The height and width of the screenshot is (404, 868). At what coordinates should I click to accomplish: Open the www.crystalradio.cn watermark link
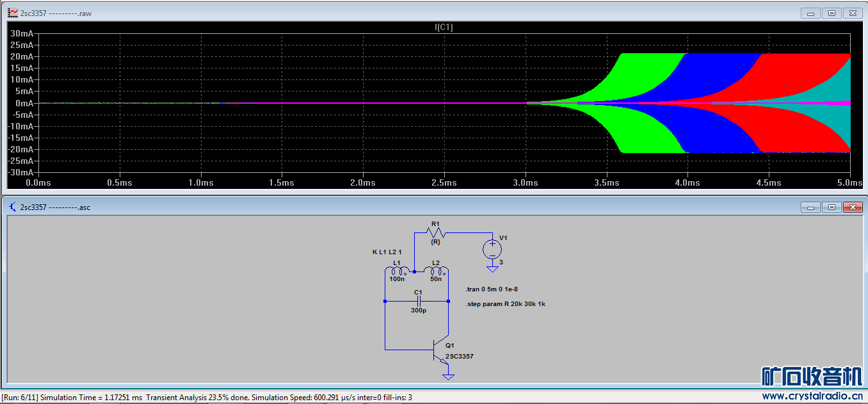[812, 396]
